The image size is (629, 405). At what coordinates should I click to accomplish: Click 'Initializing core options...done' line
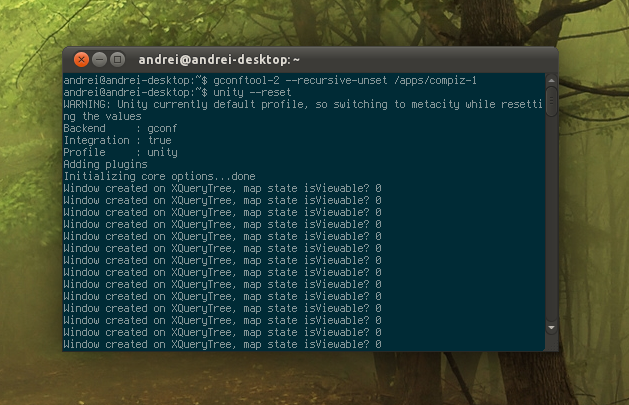point(159,177)
